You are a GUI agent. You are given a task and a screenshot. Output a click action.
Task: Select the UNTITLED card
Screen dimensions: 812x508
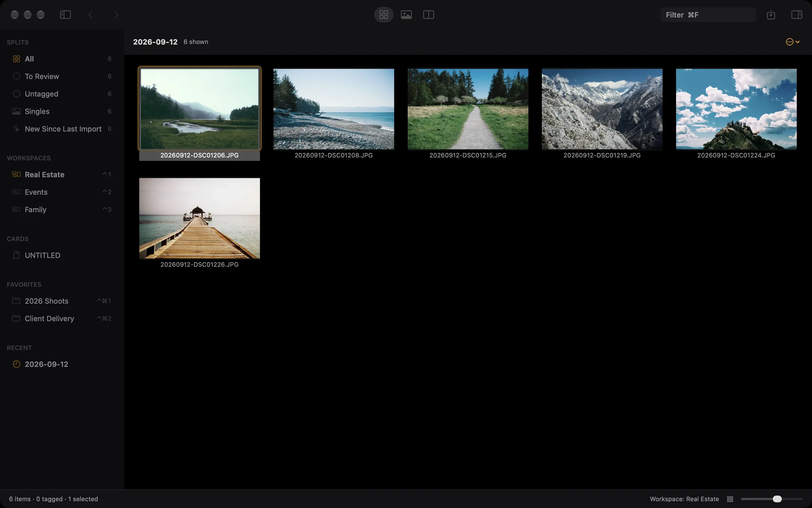[62, 255]
